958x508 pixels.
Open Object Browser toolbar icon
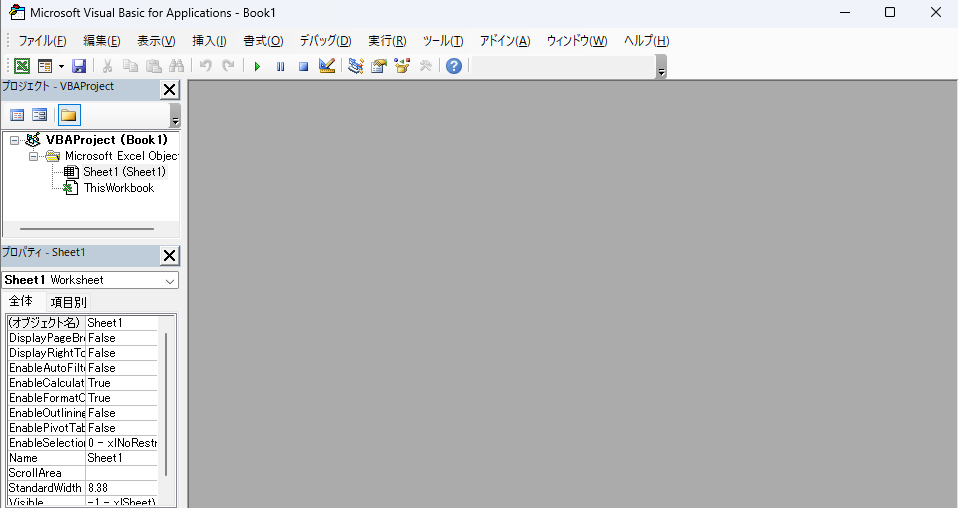pos(402,65)
